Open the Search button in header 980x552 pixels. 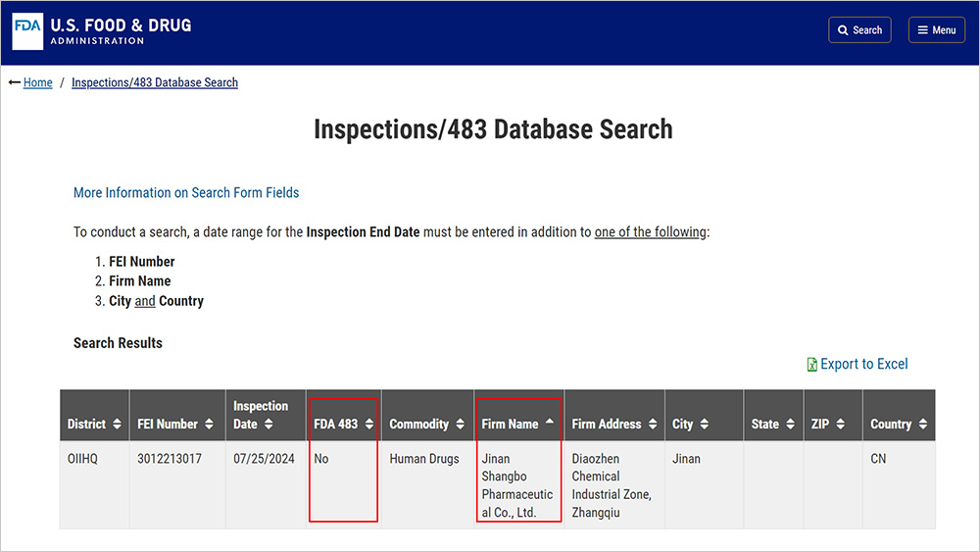(859, 30)
